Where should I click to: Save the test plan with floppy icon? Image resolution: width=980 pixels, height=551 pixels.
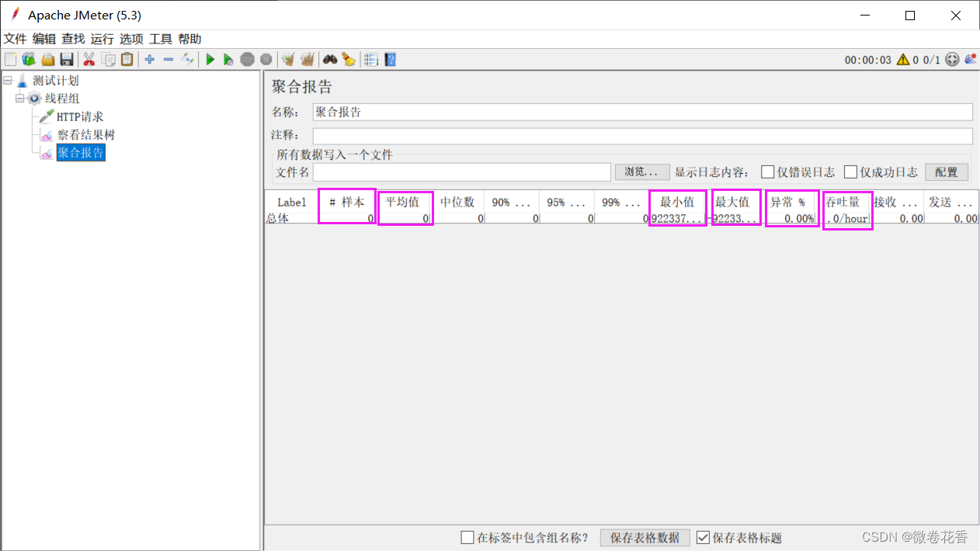tap(67, 59)
